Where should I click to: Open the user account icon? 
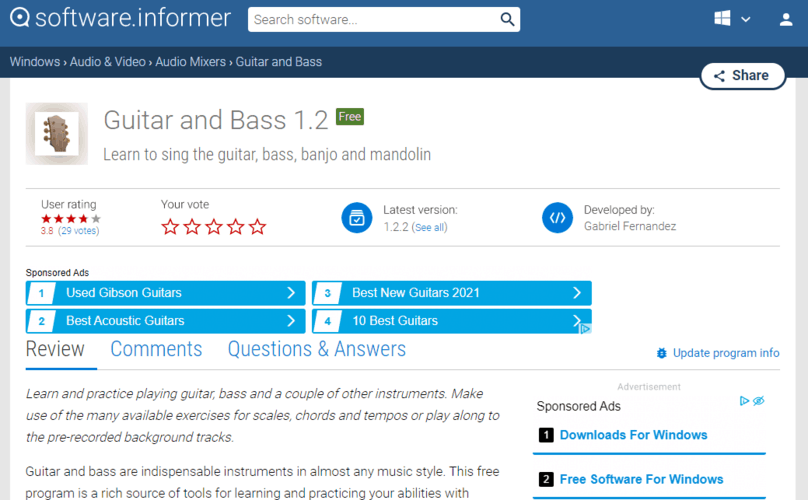pyautogui.click(x=785, y=20)
